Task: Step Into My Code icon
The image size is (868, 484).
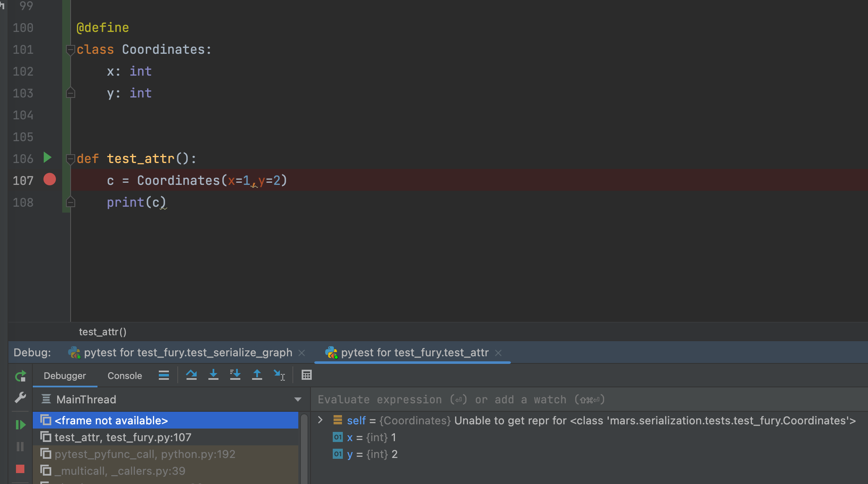Action: [235, 375]
